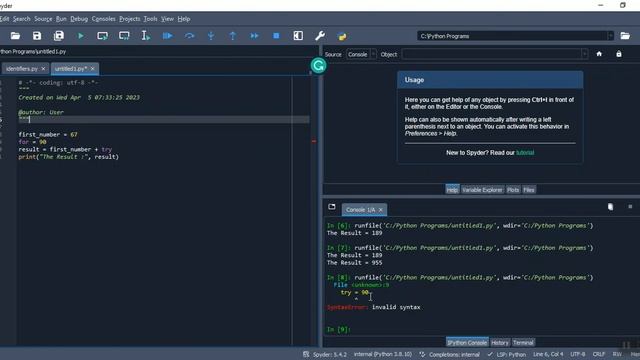Open the Source Console dropdown
Screen dimensions: 640x360
pyautogui.click(x=361, y=54)
